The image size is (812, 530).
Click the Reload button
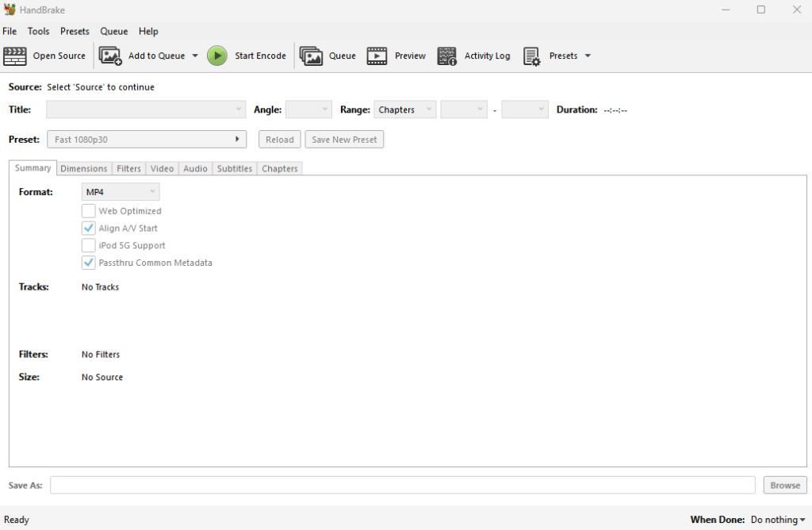[x=279, y=139]
